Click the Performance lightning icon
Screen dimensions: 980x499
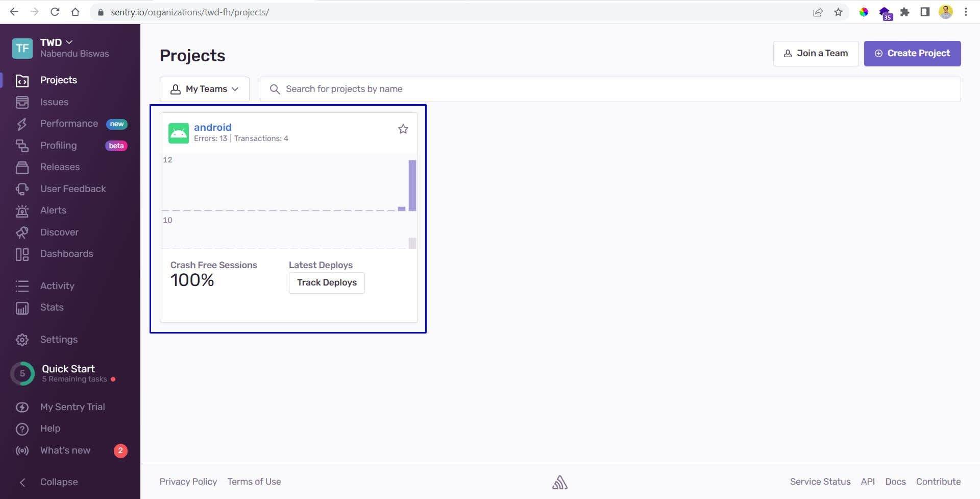pos(22,124)
